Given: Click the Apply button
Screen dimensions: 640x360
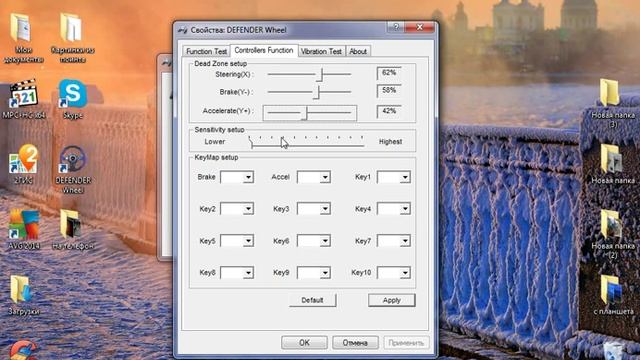Looking at the screenshot, I should (x=391, y=300).
